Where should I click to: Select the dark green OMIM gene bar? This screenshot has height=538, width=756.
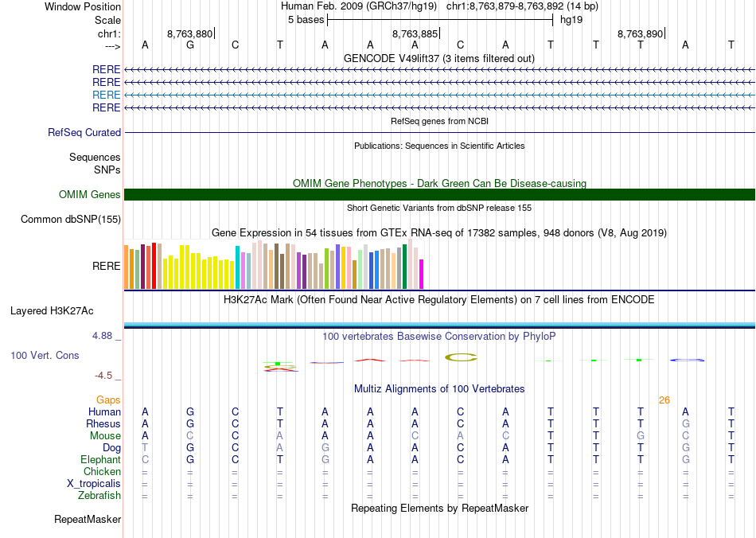click(439, 194)
